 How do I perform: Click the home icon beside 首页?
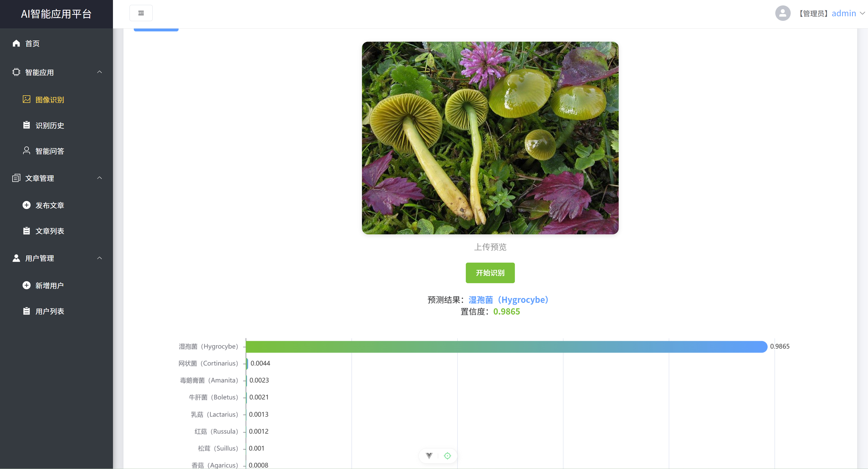click(16, 43)
